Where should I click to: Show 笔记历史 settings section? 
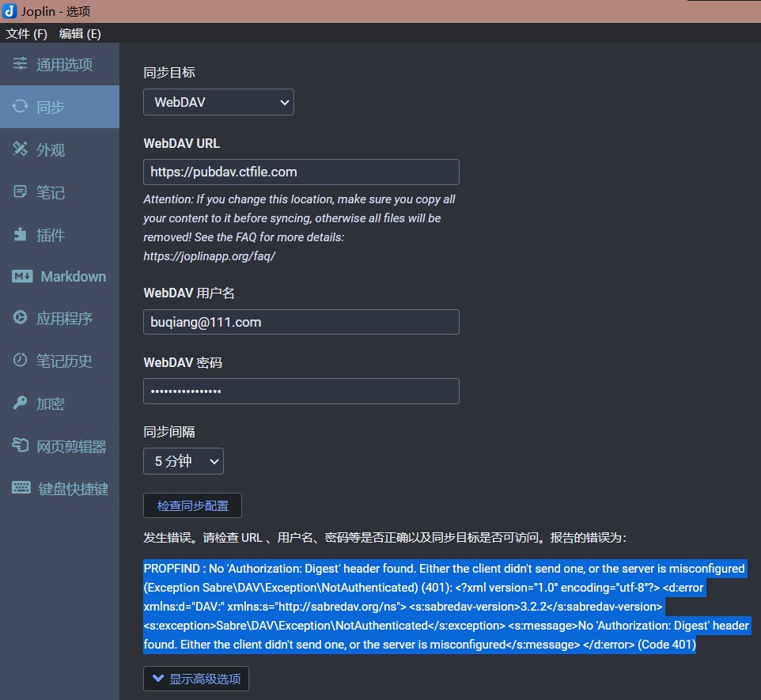pyautogui.click(x=59, y=361)
